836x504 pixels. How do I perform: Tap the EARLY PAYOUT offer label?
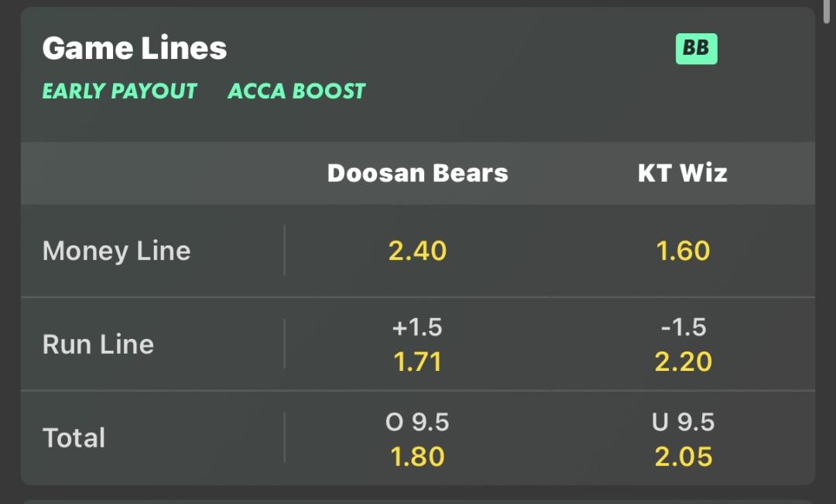(119, 91)
